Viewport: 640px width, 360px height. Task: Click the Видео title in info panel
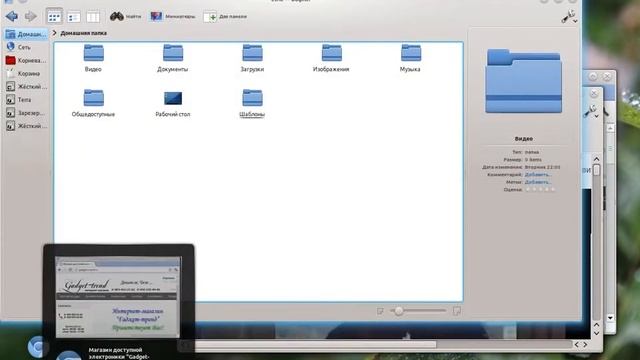[524, 139]
